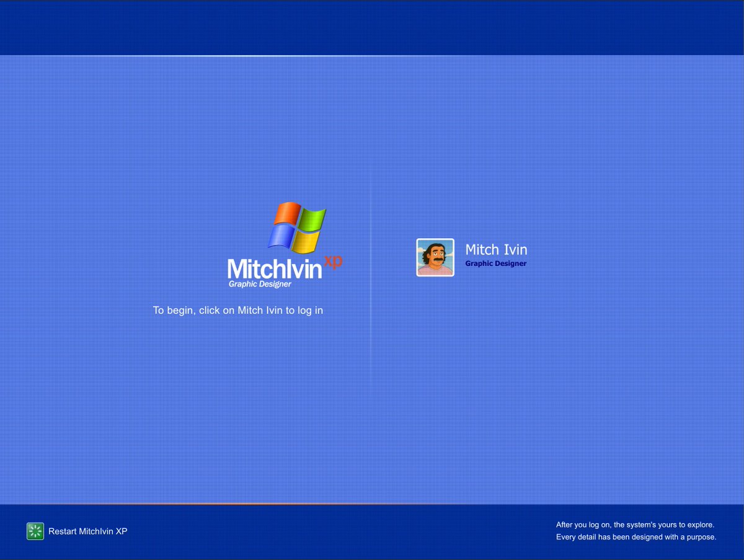Click the 'Graphic Designer' subtitle under Mitch Ivin name

(x=496, y=264)
